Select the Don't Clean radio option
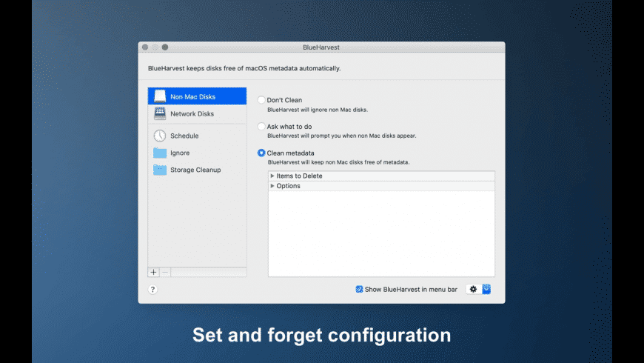The height and width of the screenshot is (363, 644). [x=261, y=100]
